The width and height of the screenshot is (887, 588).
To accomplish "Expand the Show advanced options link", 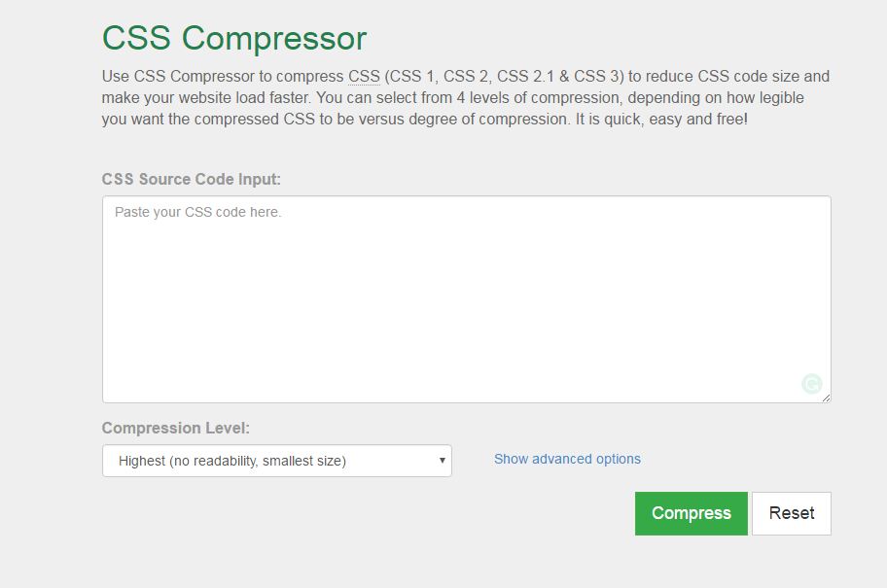I will tap(567, 459).
